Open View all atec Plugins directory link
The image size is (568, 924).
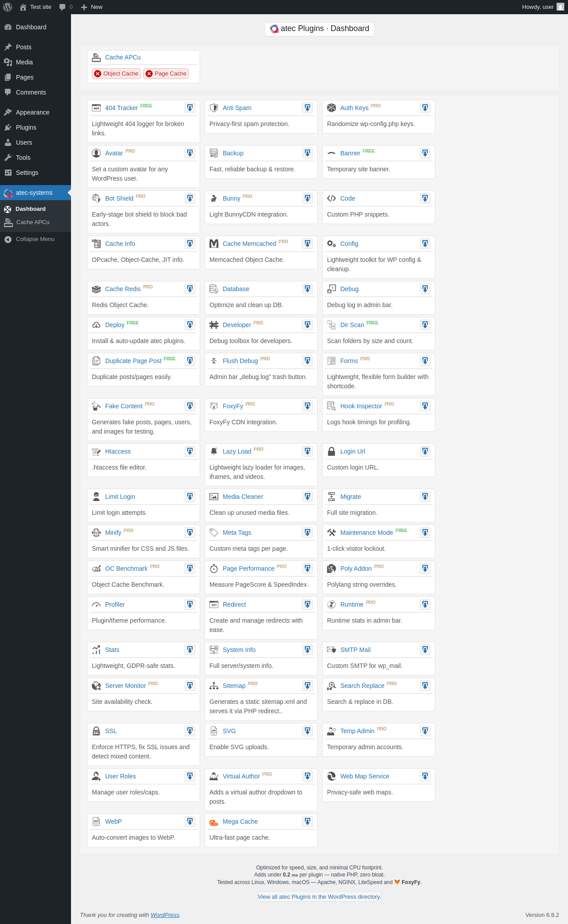[x=319, y=896]
